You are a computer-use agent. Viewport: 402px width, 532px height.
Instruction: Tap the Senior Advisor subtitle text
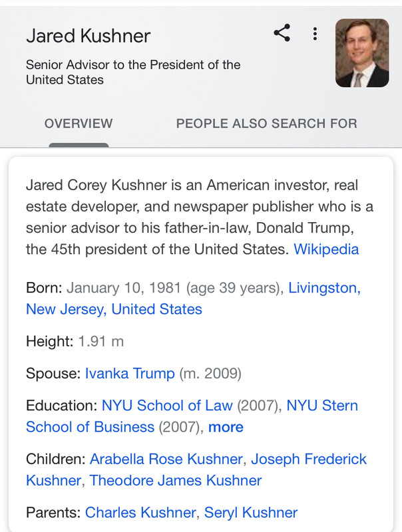pyautogui.click(x=133, y=72)
